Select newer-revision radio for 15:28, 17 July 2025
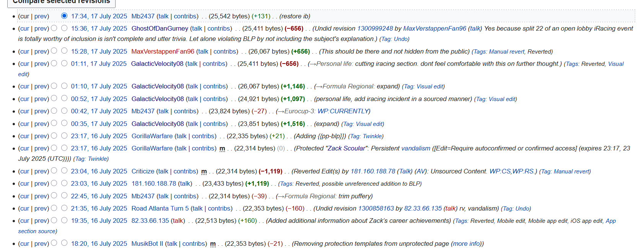The image size is (644, 250). click(64, 51)
